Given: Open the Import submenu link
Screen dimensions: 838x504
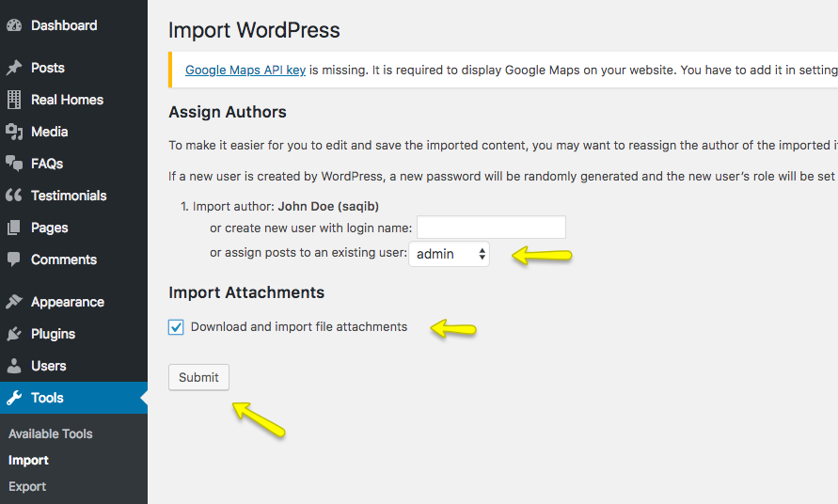Looking at the screenshot, I should click(28, 460).
